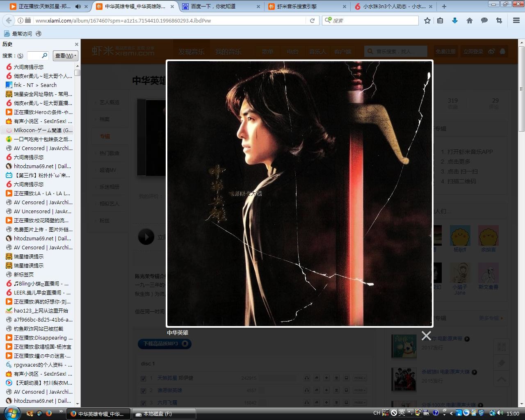
Task: Close the 历史 history sidebar
Action: 77,44
